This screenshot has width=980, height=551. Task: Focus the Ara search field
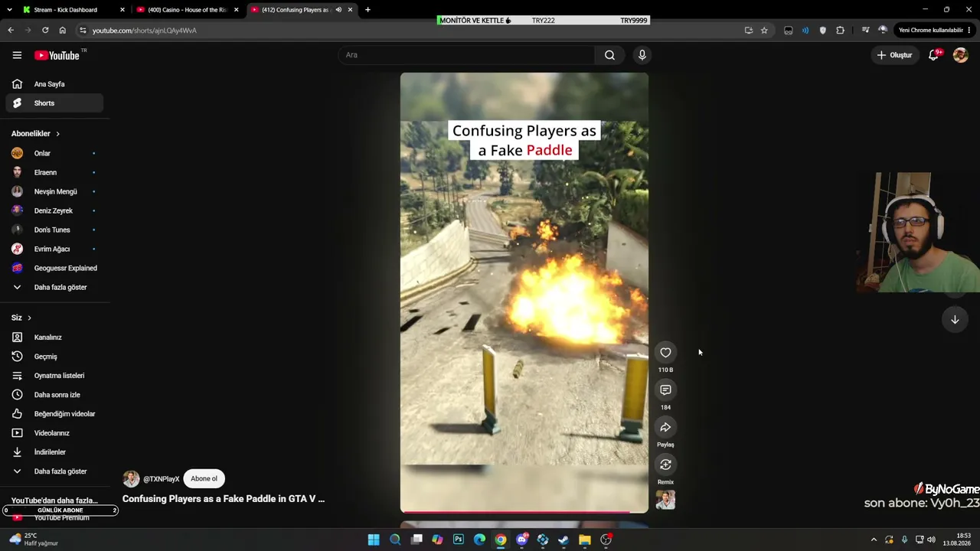[x=466, y=55]
